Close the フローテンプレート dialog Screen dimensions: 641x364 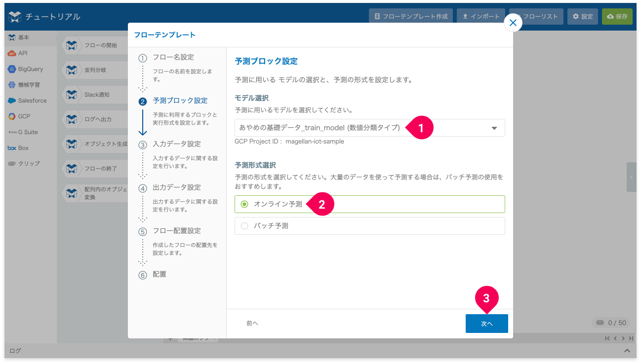513,23
